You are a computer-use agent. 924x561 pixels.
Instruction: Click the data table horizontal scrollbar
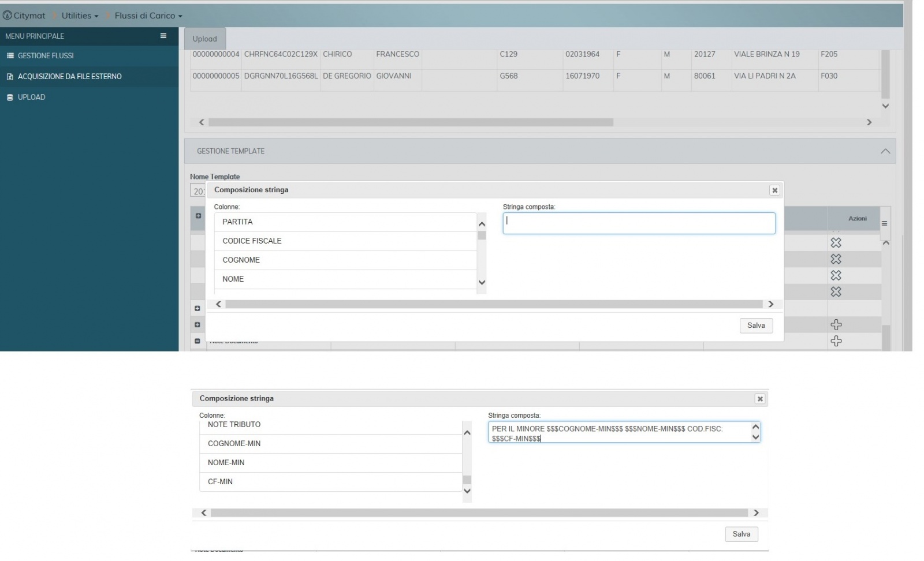coord(410,122)
